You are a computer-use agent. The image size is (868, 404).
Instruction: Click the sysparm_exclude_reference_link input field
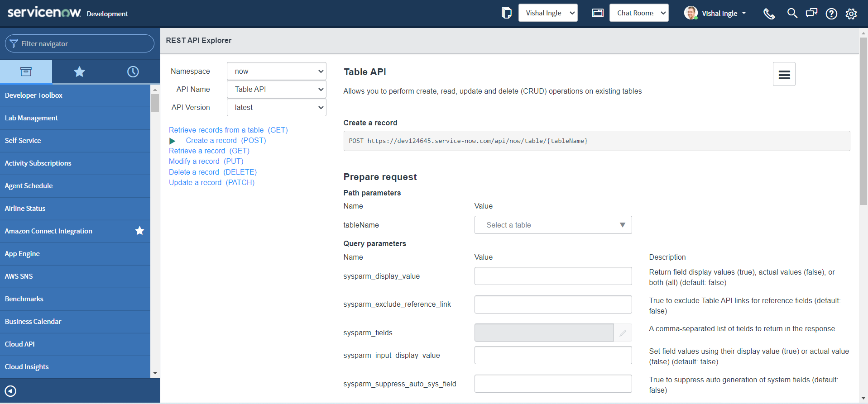pos(553,304)
